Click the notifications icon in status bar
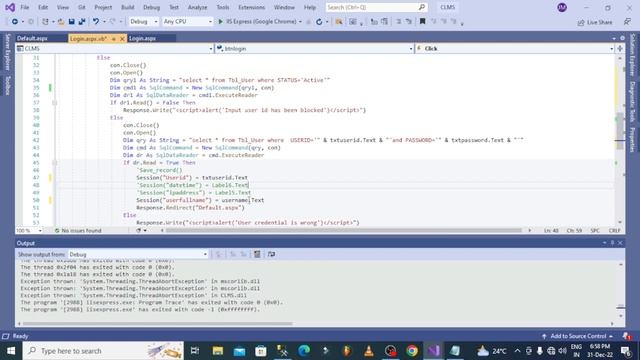640x360 pixels. pyautogui.click(x=627, y=336)
